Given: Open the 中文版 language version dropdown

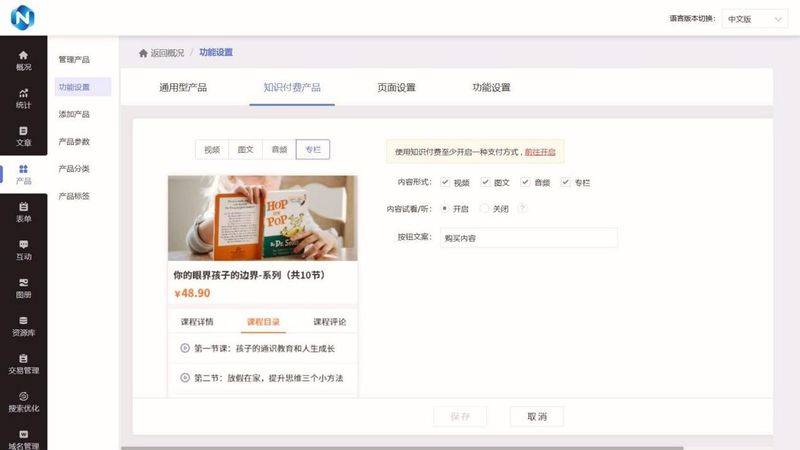Looking at the screenshot, I should point(753,19).
